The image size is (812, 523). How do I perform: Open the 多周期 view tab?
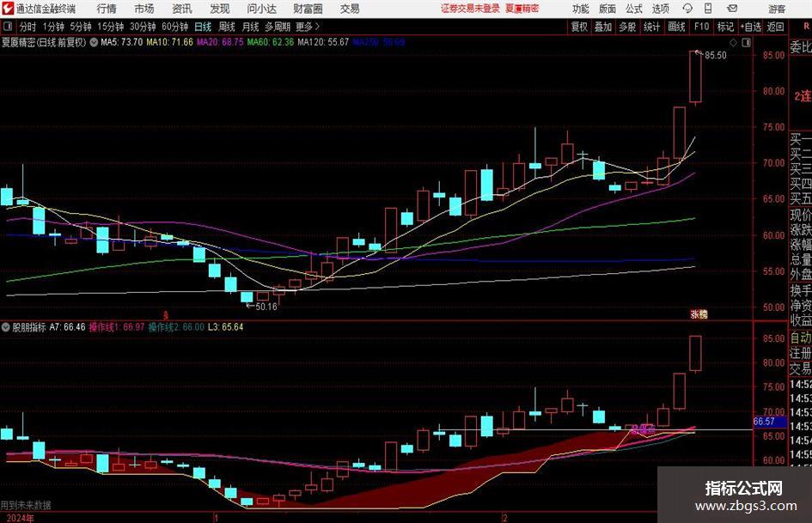click(x=278, y=27)
